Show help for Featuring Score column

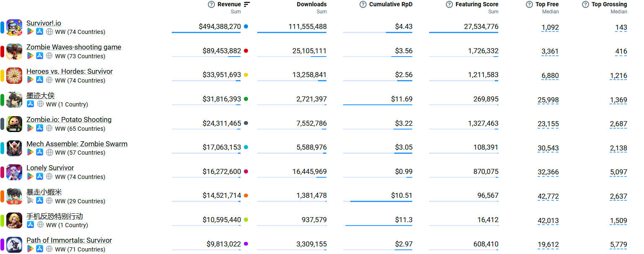[x=449, y=5]
